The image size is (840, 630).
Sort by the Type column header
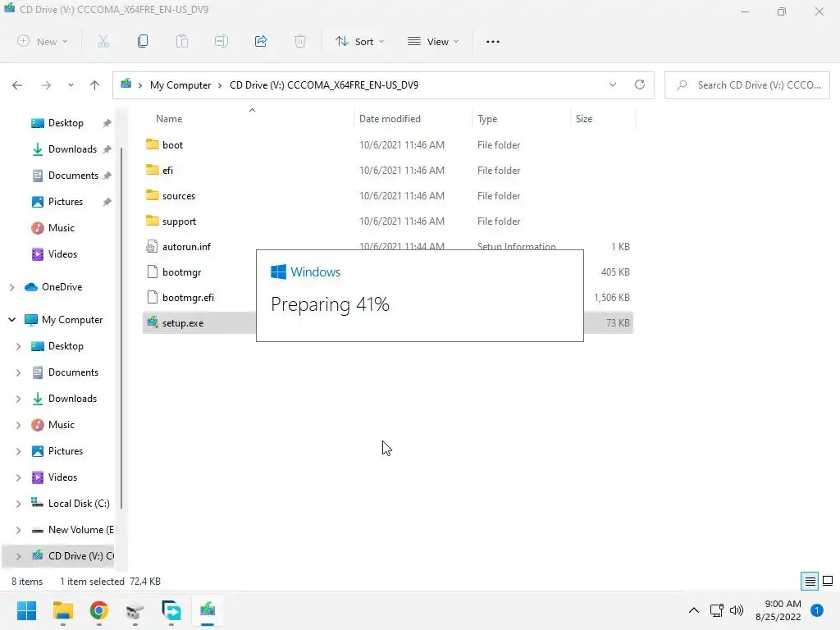[x=487, y=119]
